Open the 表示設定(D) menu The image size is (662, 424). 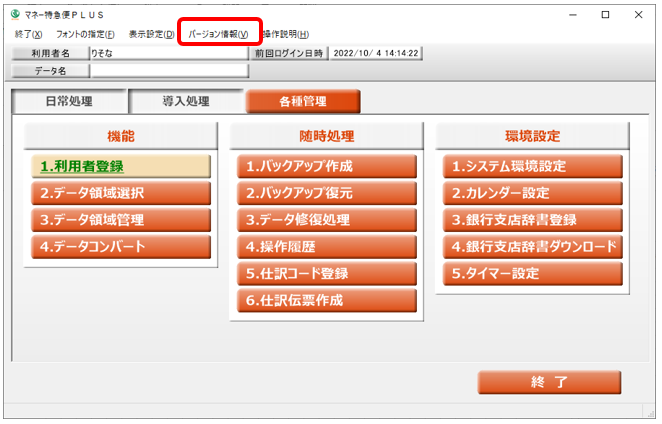pyautogui.click(x=151, y=34)
